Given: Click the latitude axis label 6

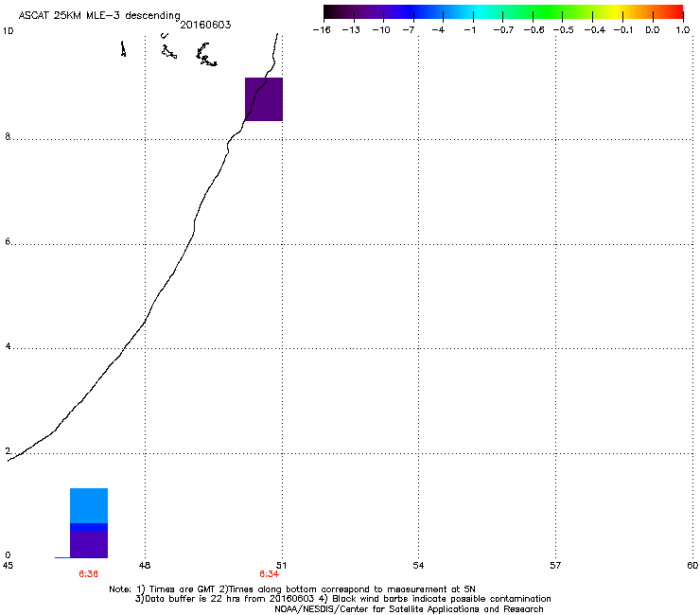Looking at the screenshot, I should pyautogui.click(x=8, y=241).
